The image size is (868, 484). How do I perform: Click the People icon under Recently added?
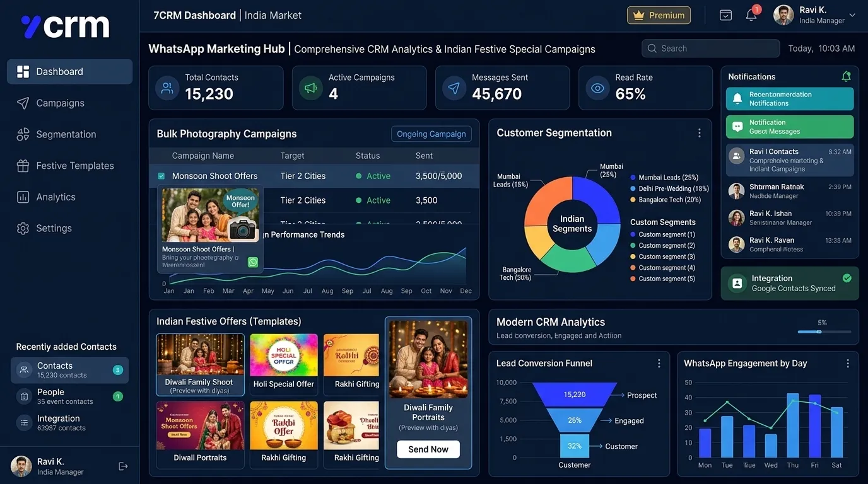pos(24,396)
